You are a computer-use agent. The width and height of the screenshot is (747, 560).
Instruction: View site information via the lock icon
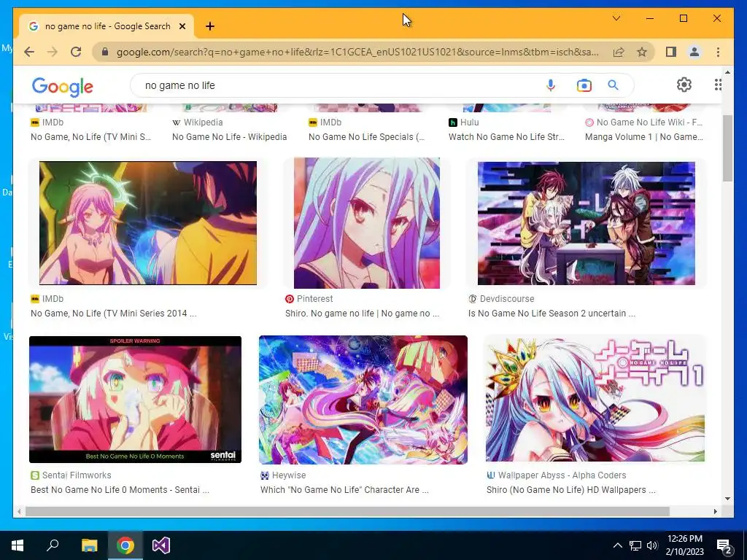pos(105,52)
